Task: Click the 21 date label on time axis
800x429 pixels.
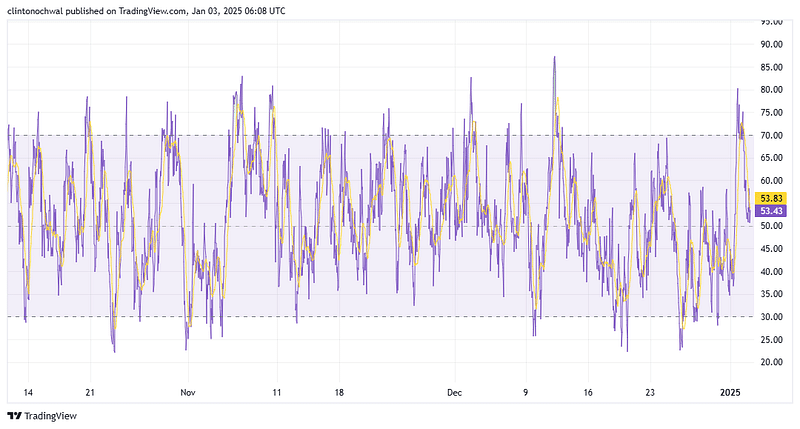Action: (90, 392)
